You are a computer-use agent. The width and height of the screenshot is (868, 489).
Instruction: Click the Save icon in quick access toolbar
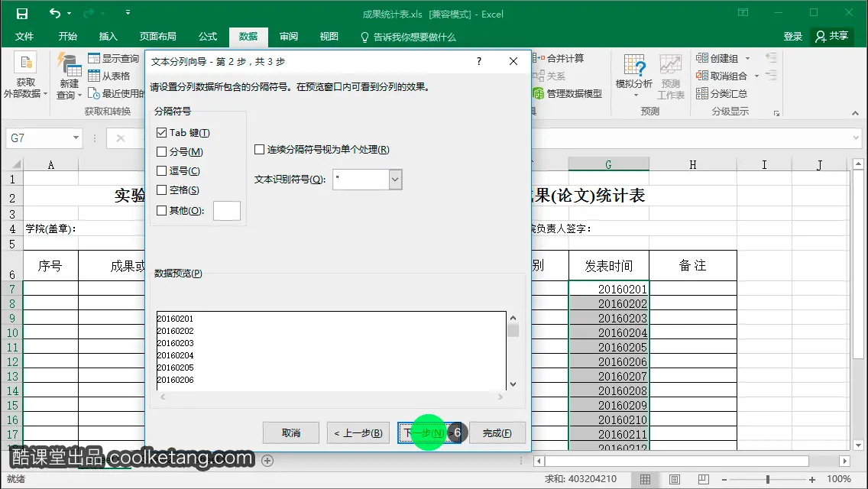[21, 13]
